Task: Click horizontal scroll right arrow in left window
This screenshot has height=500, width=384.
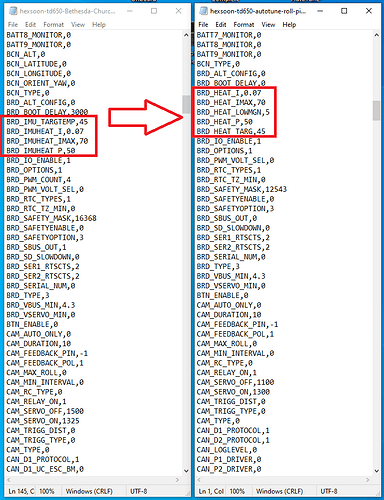Action: 177,480
